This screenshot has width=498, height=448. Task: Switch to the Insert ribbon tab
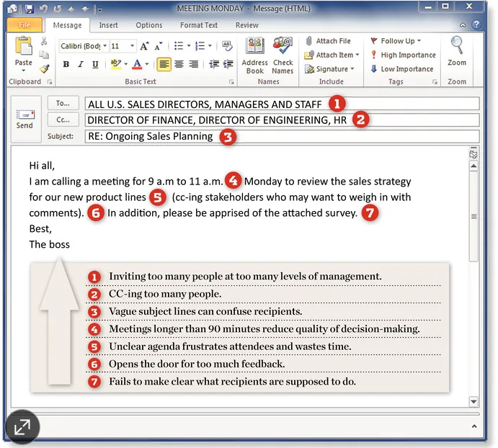tap(108, 25)
